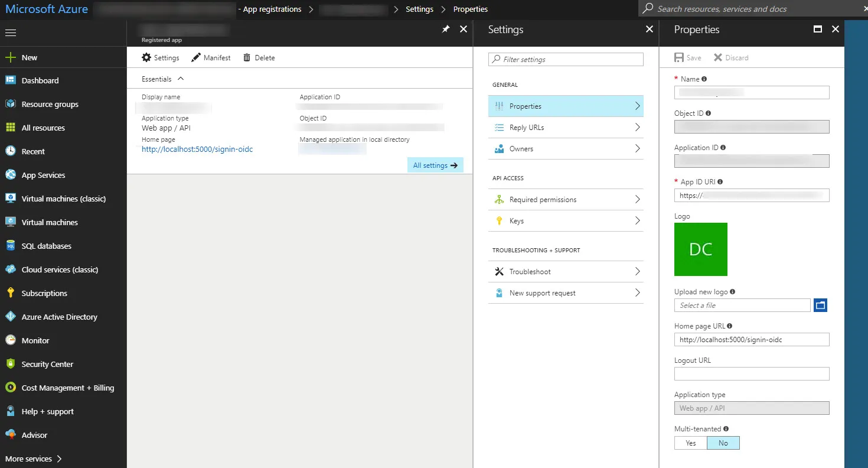Open SQL databases in the sidebar
Screen dimensions: 868x468
[x=46, y=246]
